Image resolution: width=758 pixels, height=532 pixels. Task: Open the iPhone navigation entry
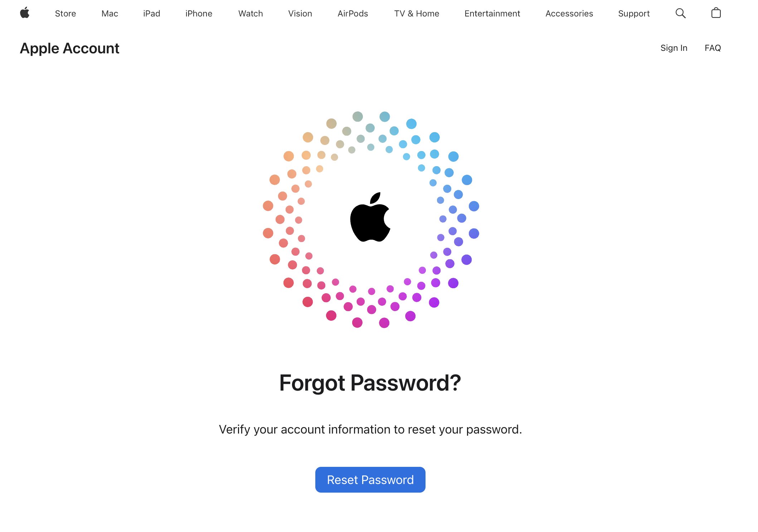pyautogui.click(x=199, y=14)
